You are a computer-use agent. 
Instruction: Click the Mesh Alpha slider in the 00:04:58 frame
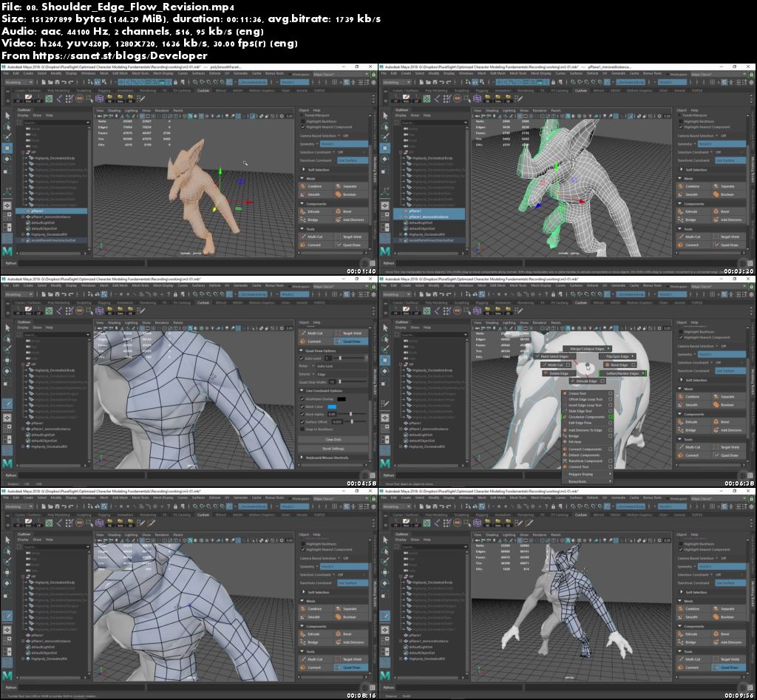(x=353, y=414)
